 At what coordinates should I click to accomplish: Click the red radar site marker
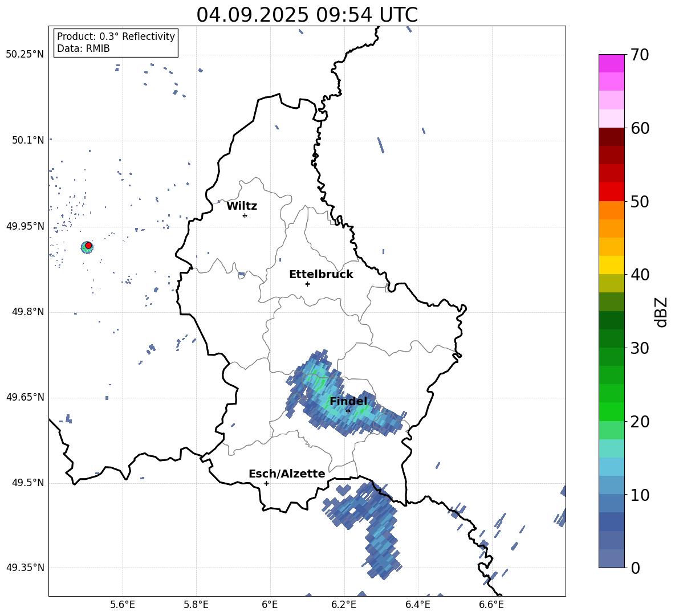click(x=88, y=246)
